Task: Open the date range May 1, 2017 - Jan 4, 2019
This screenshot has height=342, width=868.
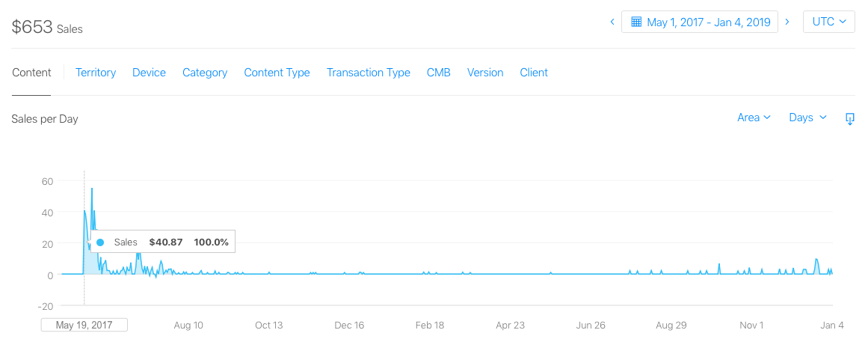Action: (707, 22)
